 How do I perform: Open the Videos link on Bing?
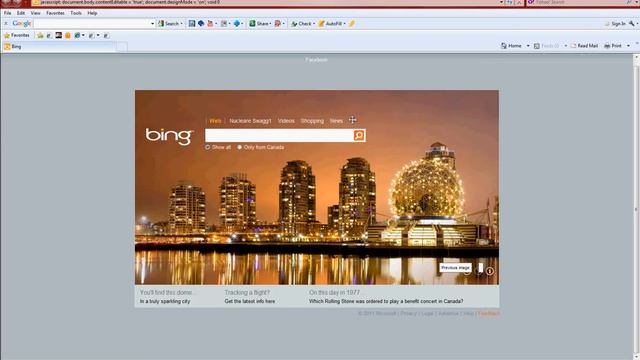(286, 121)
